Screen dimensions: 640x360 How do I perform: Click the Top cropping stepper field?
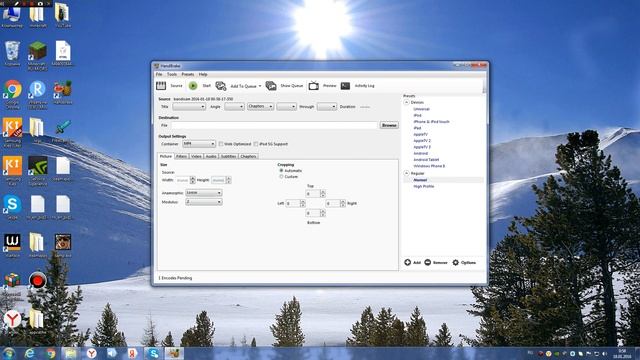(315, 193)
